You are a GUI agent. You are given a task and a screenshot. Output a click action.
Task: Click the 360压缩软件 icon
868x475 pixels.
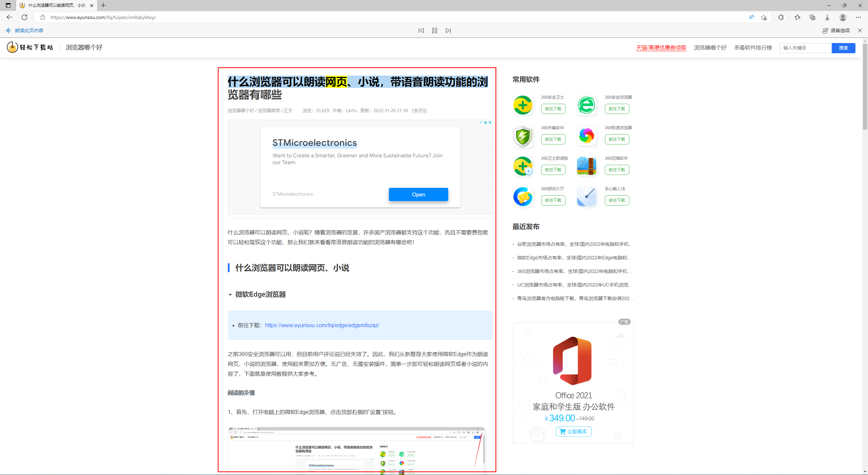coord(587,166)
